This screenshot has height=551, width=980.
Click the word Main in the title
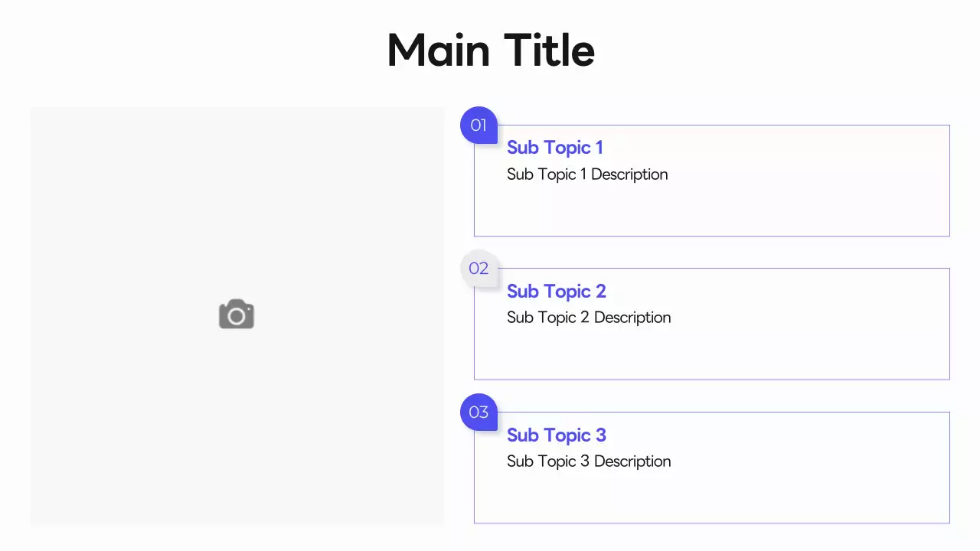438,51
